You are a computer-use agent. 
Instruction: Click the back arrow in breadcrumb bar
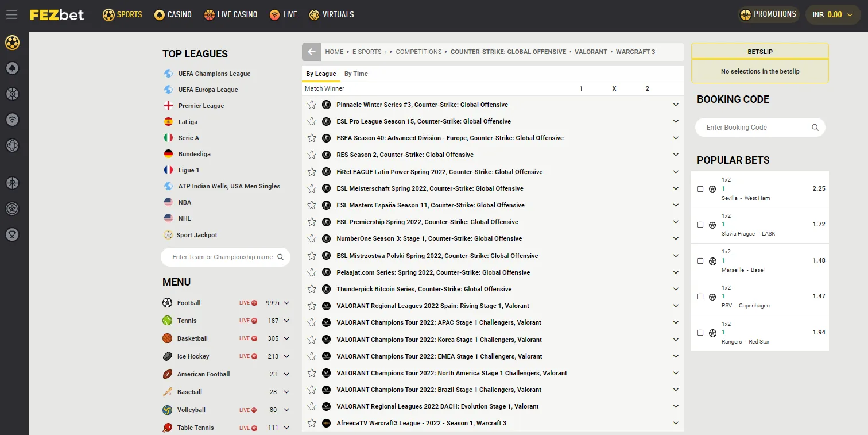[312, 52]
